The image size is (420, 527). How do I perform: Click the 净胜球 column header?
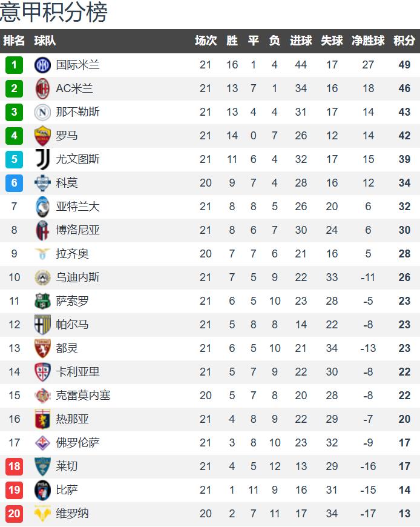pyautogui.click(x=368, y=41)
